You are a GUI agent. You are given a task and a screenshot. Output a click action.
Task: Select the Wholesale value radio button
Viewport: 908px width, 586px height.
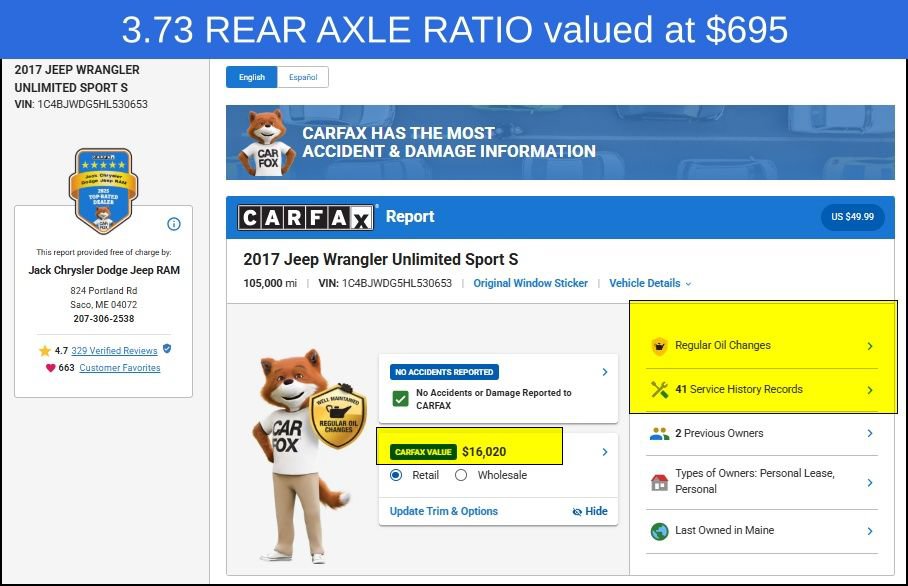click(x=461, y=475)
